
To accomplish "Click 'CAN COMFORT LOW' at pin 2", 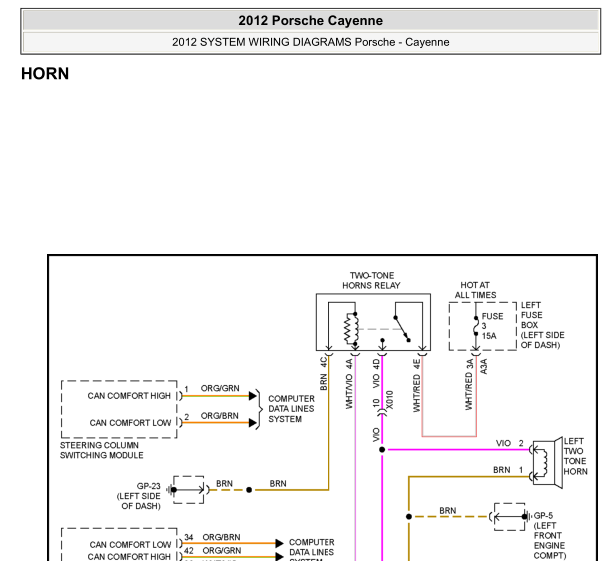I will pos(130,423).
